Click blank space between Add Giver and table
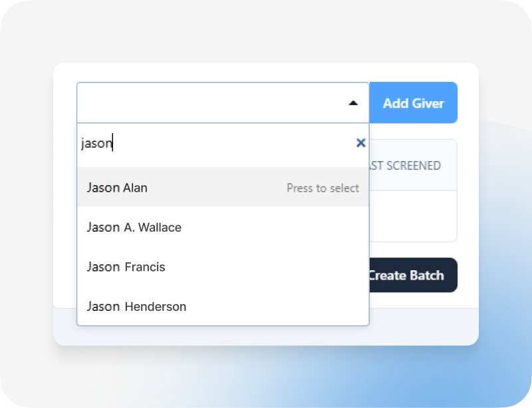Viewport: 532px width, 408px height. 413,131
